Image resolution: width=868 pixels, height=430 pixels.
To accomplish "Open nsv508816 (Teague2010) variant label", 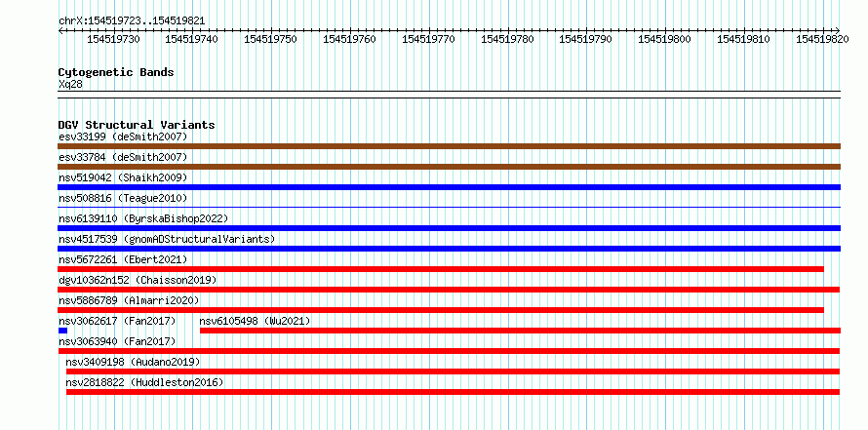I will pyautogui.click(x=123, y=198).
